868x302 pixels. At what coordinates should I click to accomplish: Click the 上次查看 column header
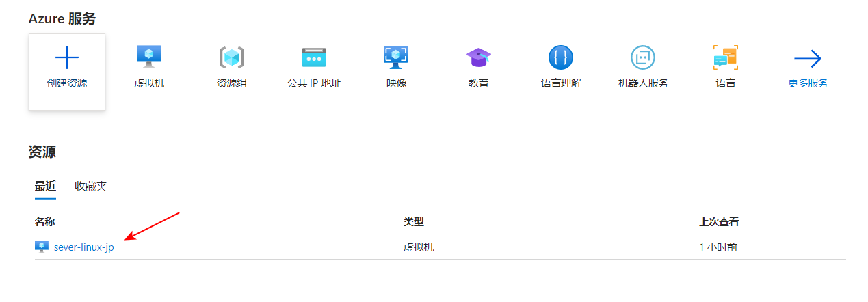point(719,222)
